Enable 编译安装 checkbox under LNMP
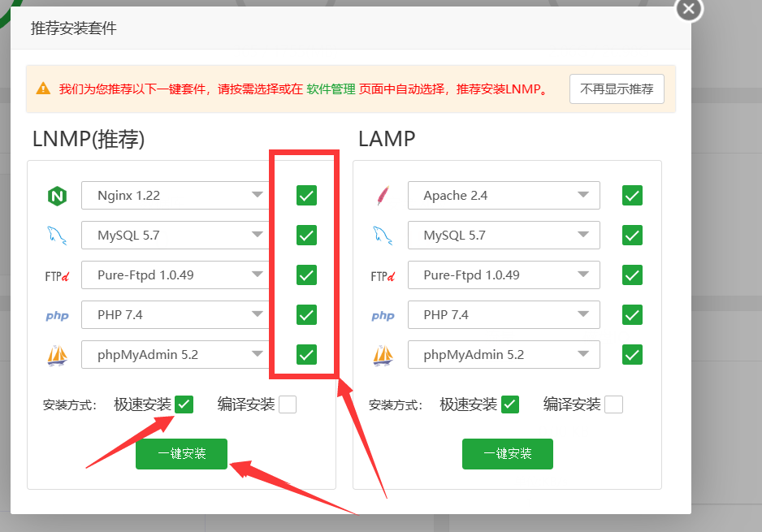This screenshot has height=532, width=762. point(288,404)
